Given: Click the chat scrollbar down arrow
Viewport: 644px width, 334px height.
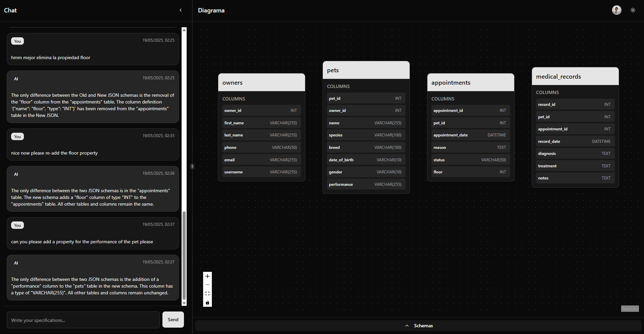Looking at the screenshot, I should tap(184, 303).
